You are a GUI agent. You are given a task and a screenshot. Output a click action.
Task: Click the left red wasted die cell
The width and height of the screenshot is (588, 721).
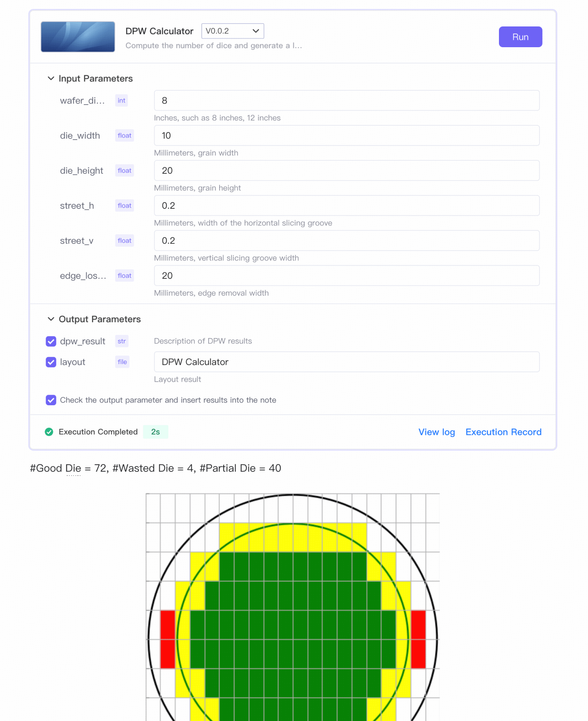pos(168,639)
